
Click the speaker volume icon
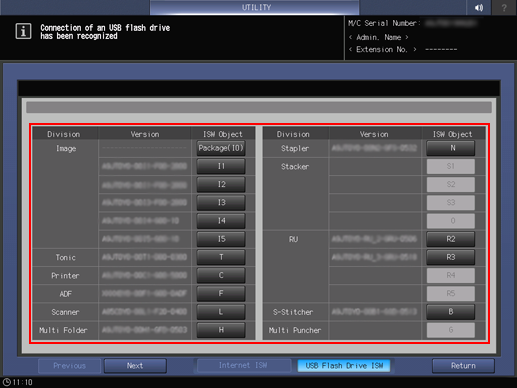click(479, 7)
